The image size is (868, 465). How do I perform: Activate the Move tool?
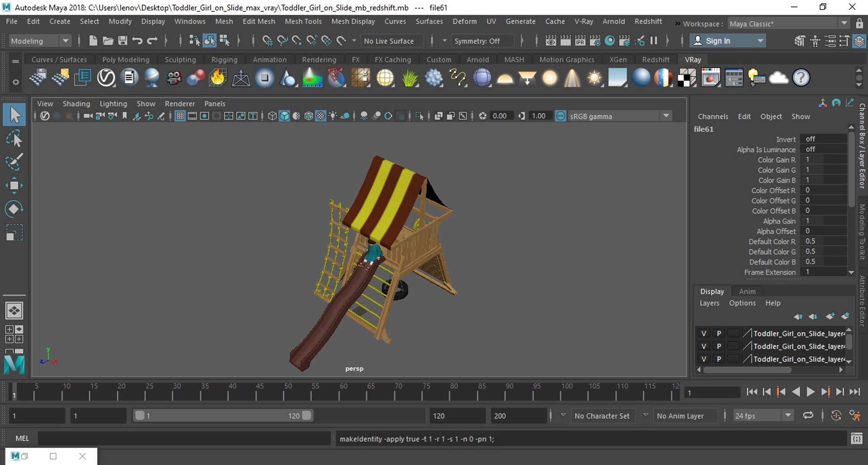tap(14, 185)
